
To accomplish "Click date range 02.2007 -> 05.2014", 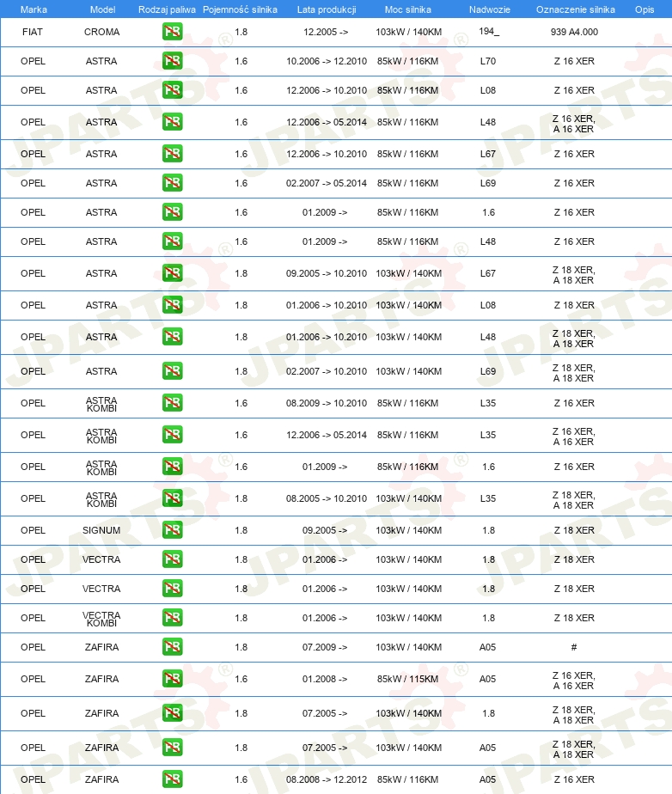I will (327, 183).
